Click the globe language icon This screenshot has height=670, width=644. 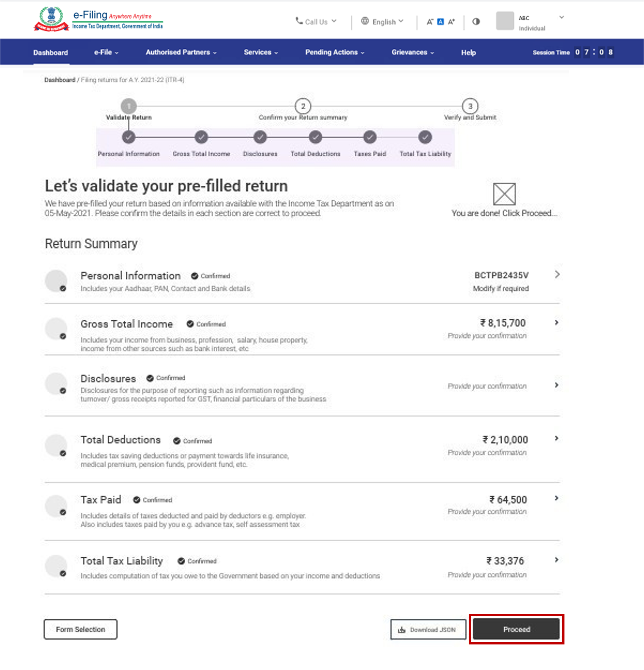[x=365, y=21]
